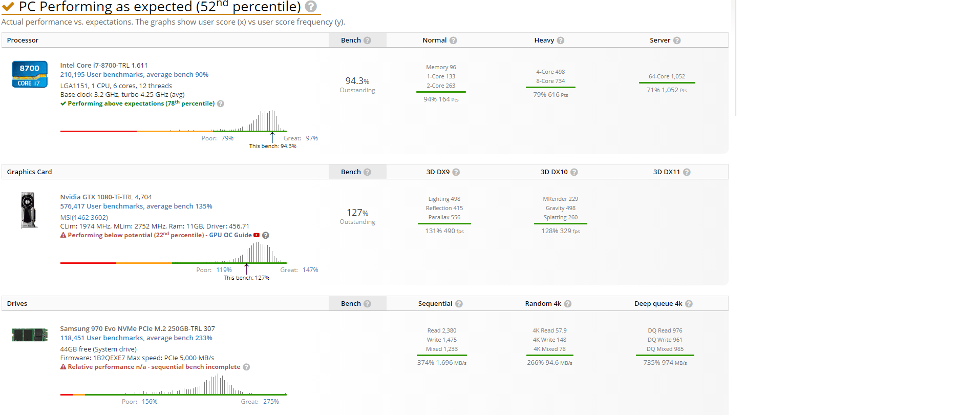980x415 pixels.
Task: Open the Normal column help icon
Action: pyautogui.click(x=453, y=40)
